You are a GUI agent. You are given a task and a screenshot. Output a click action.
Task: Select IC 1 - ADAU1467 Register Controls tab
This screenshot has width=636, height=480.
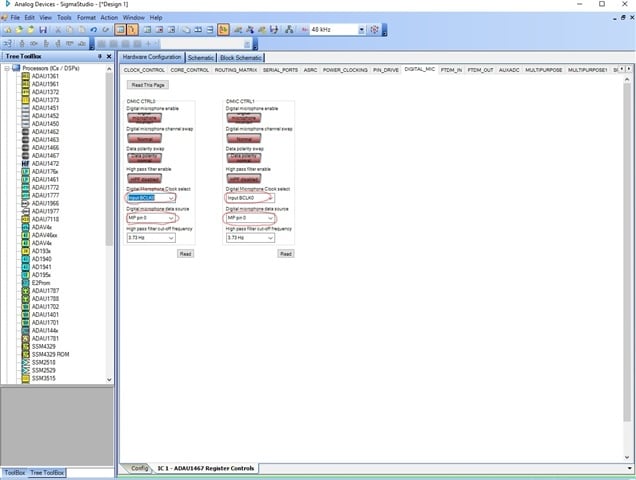tap(206, 468)
